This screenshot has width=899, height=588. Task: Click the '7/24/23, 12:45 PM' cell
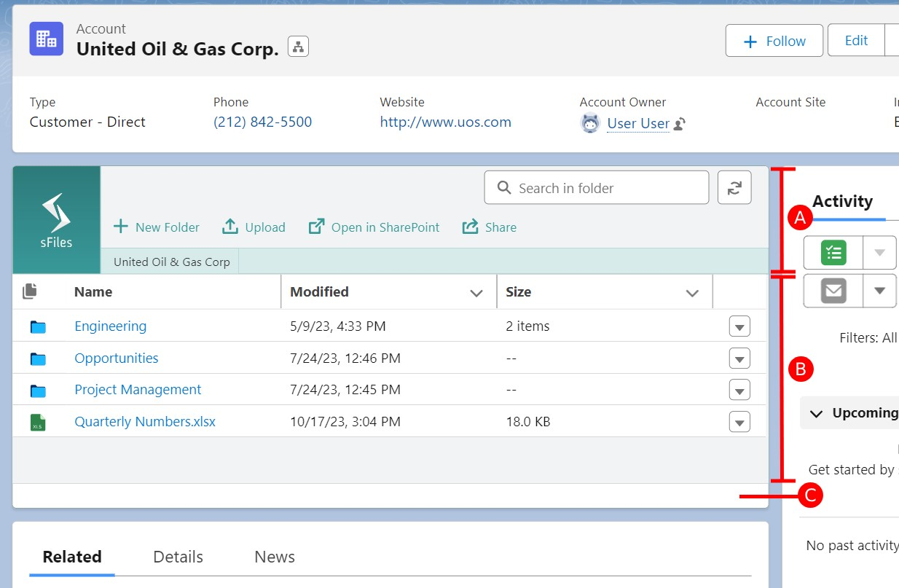[x=345, y=390]
